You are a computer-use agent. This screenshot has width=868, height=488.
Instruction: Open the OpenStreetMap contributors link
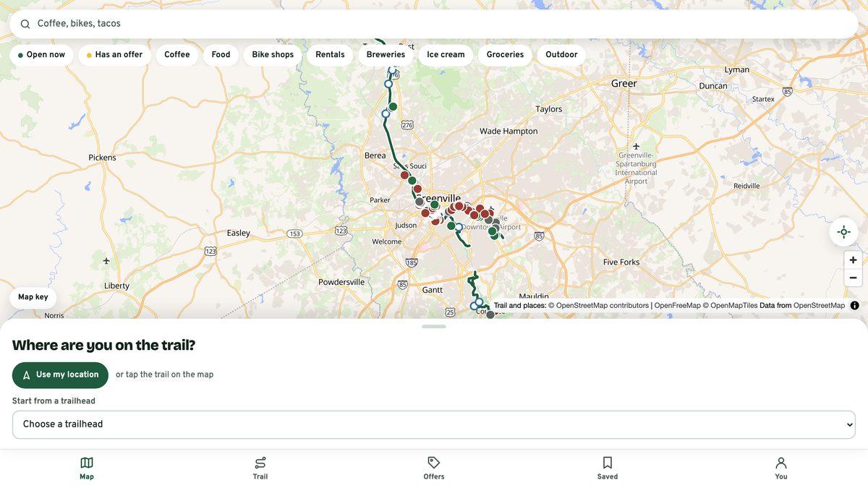[598, 306]
